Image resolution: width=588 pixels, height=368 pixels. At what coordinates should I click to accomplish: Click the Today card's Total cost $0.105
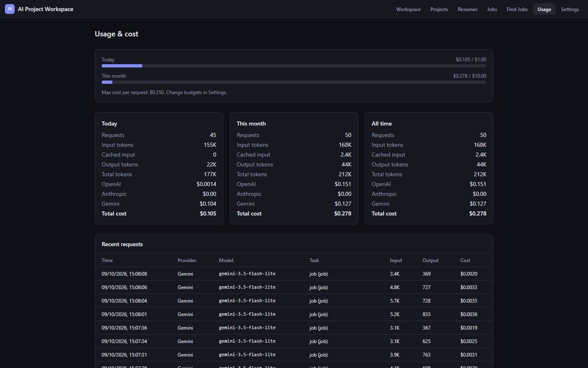[208, 213]
